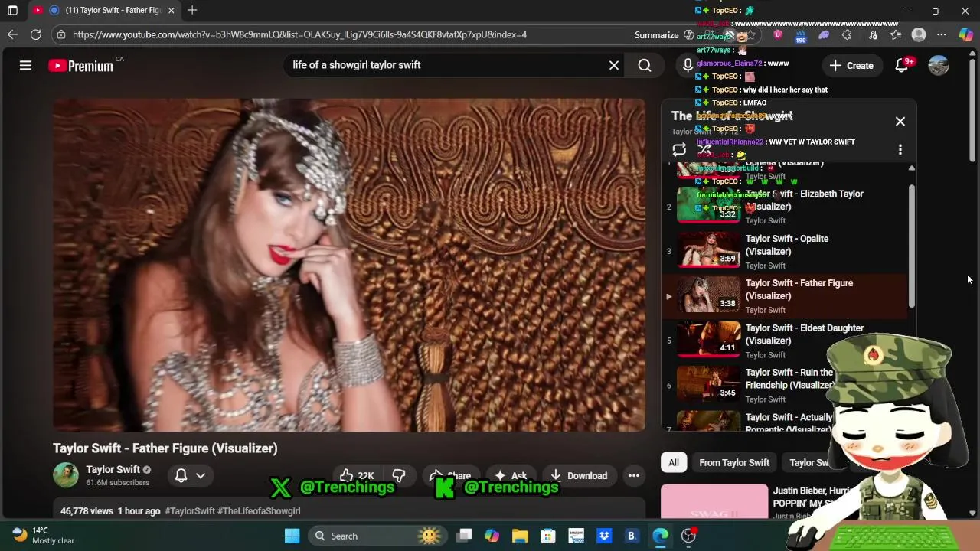Open more actions ellipsis below video

[x=634, y=476]
